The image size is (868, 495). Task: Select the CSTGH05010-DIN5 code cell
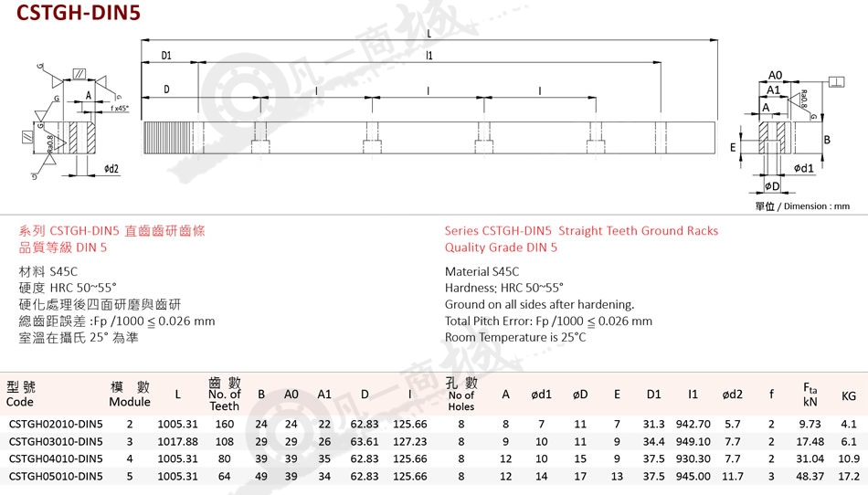pos(56,476)
